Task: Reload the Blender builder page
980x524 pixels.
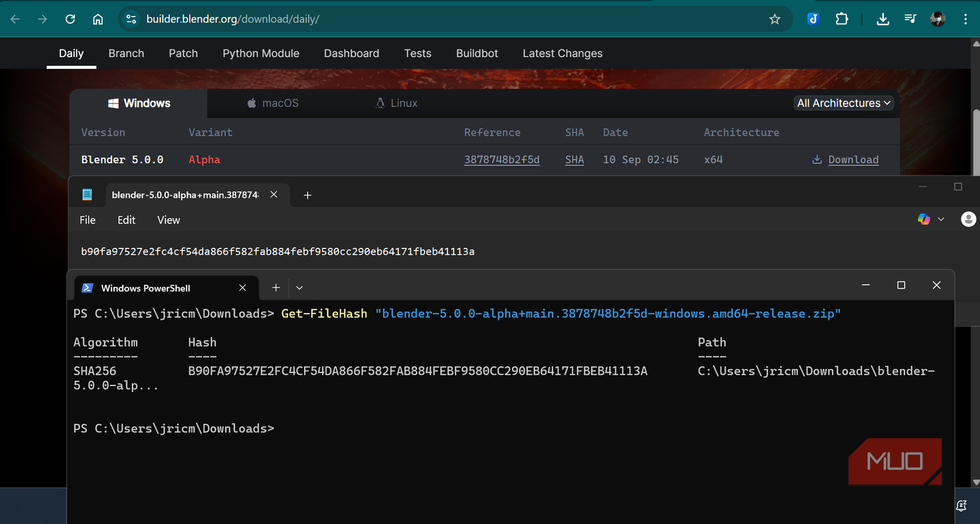Action: click(70, 19)
